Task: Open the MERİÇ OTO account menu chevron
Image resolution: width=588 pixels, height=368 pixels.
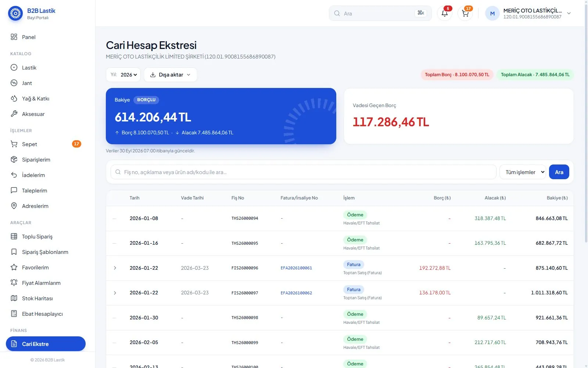Action: tap(569, 13)
